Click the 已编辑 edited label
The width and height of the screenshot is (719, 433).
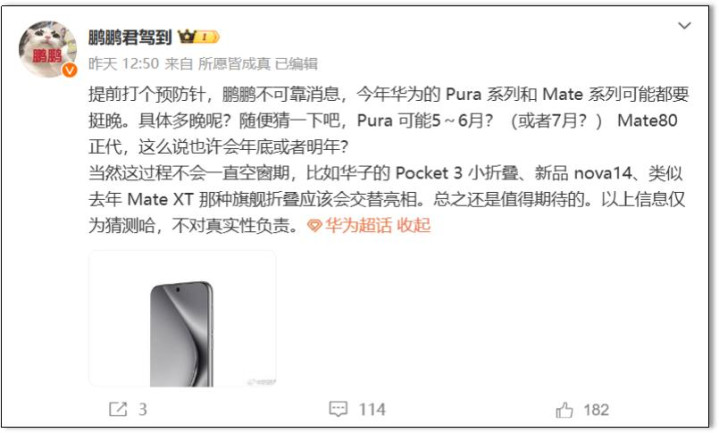pos(296,64)
